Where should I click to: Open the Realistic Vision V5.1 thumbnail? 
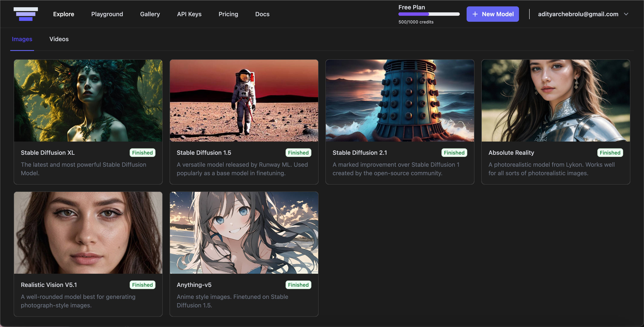(88, 232)
